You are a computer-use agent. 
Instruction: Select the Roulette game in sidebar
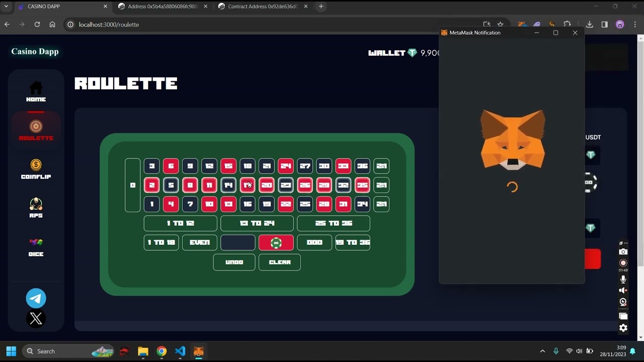coord(36,130)
